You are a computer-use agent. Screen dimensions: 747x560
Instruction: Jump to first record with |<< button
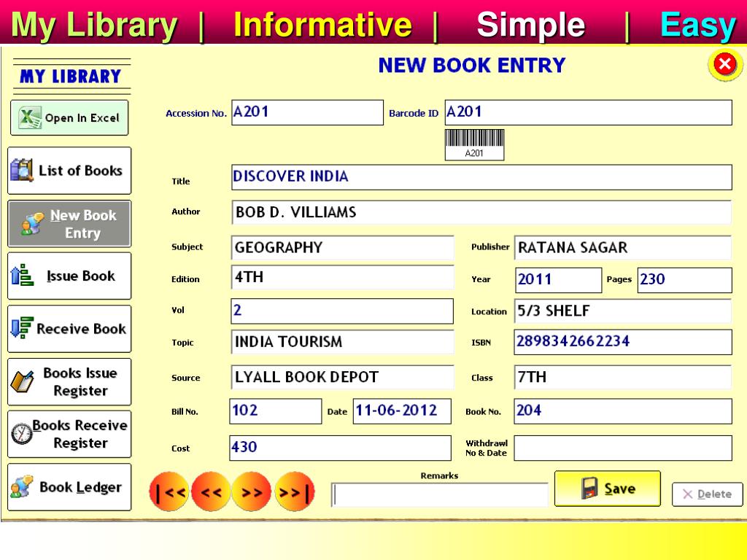click(x=169, y=491)
